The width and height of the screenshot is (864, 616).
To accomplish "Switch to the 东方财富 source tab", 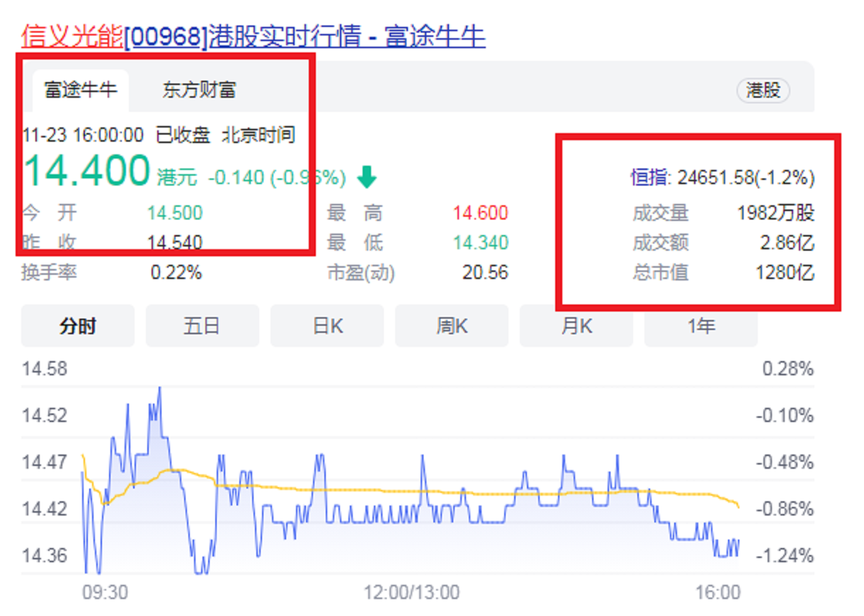I will point(199,90).
